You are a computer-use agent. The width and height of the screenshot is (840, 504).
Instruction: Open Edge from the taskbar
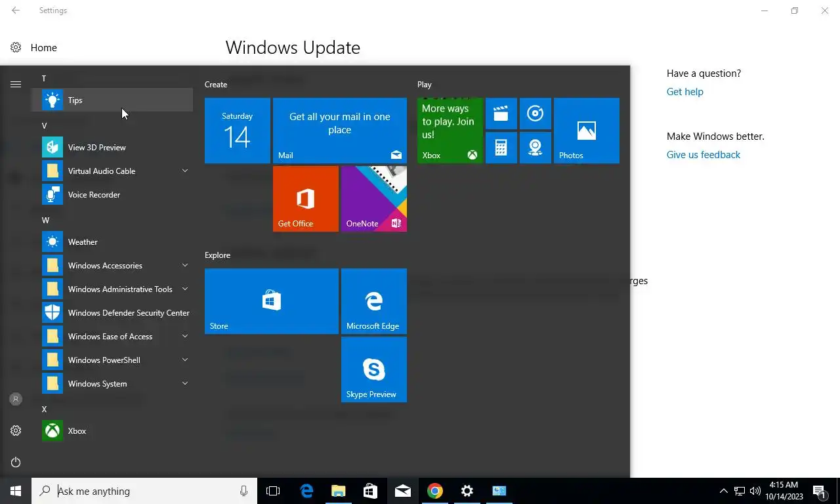click(x=306, y=491)
